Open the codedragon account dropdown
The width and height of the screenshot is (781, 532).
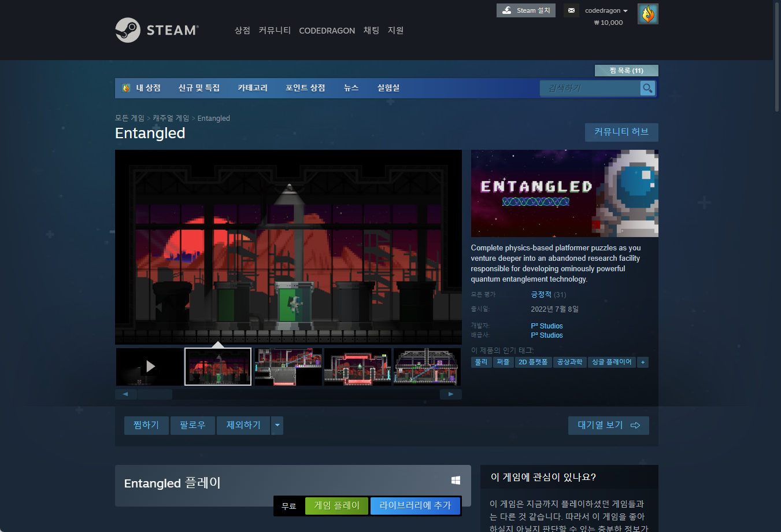tap(606, 10)
